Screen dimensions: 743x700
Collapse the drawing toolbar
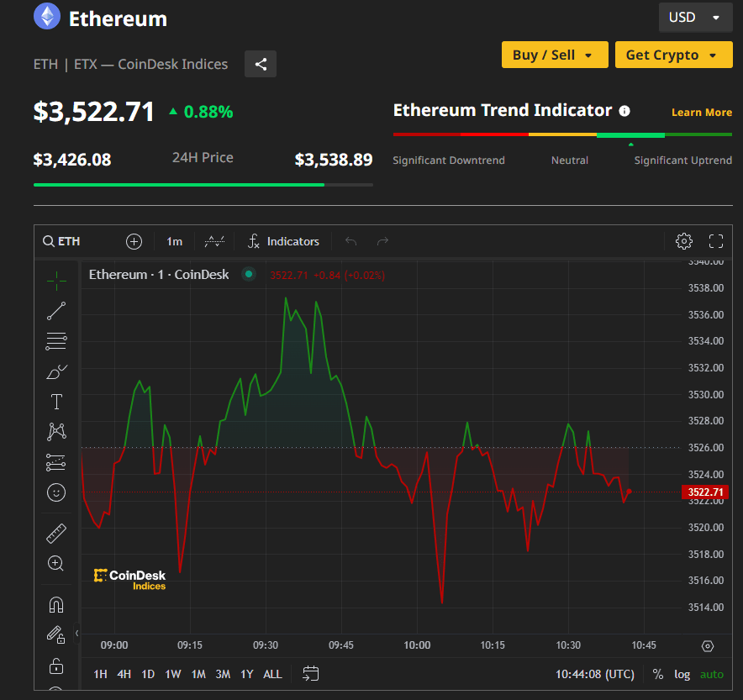pyautogui.click(x=76, y=633)
